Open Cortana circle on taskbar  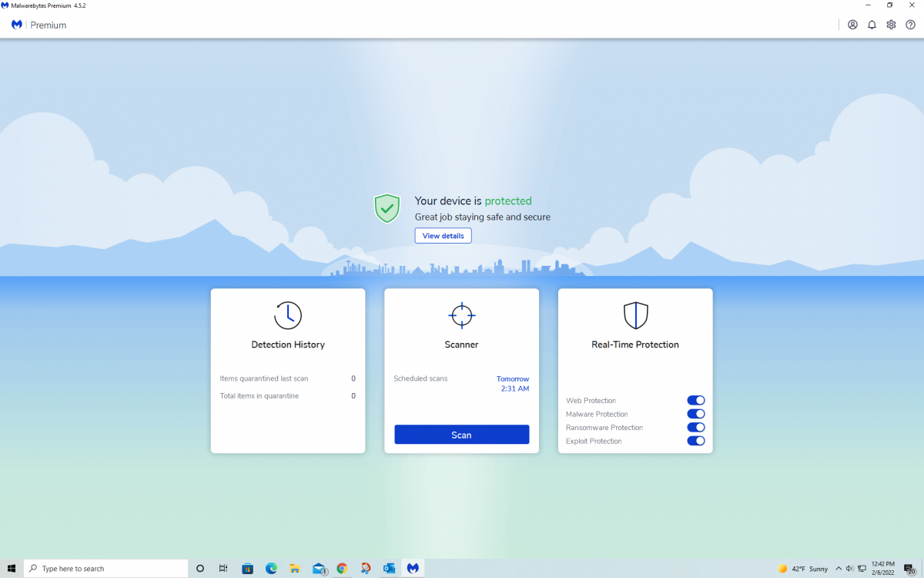coord(200,569)
